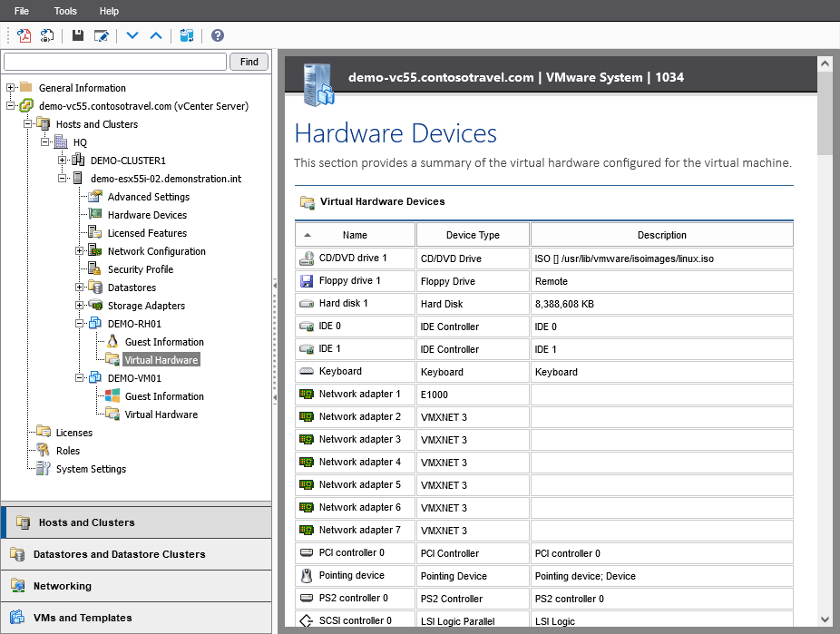Select Virtual Hardware under DEMO-VM01
The height and width of the screenshot is (634, 840).
tap(161, 415)
